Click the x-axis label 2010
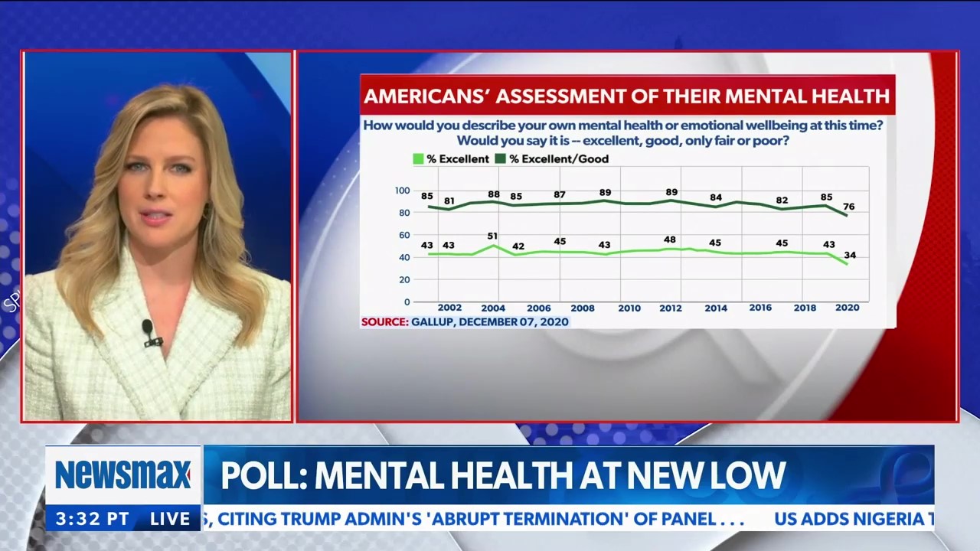980x551 pixels. click(629, 308)
